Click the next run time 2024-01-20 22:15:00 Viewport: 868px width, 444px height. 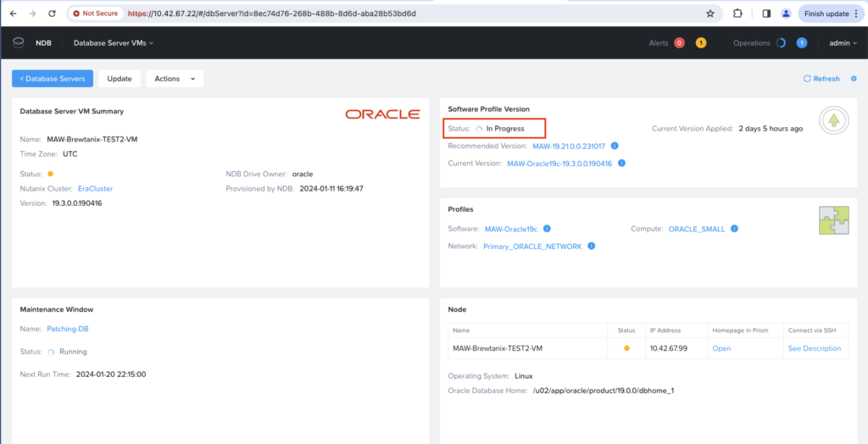tap(111, 375)
